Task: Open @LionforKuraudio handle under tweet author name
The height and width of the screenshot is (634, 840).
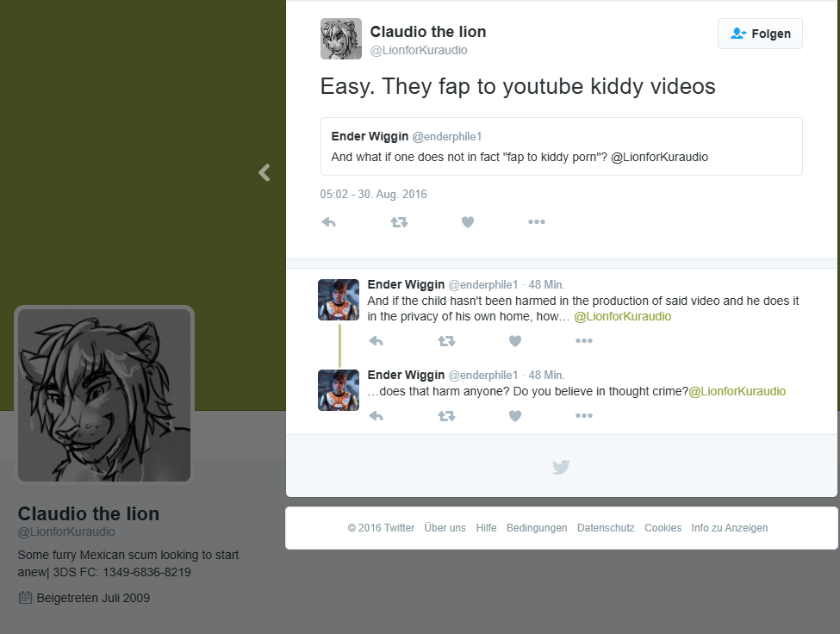Action: click(x=419, y=50)
